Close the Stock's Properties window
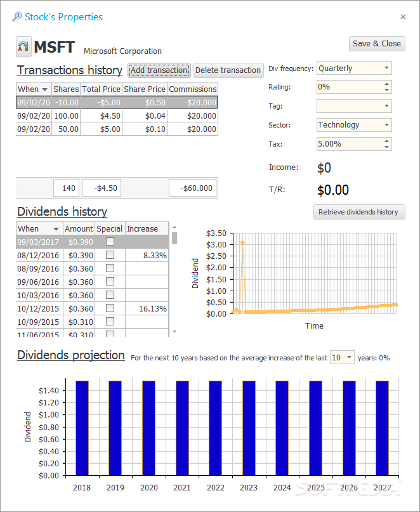Screen dimensions: 420x512 403,16
